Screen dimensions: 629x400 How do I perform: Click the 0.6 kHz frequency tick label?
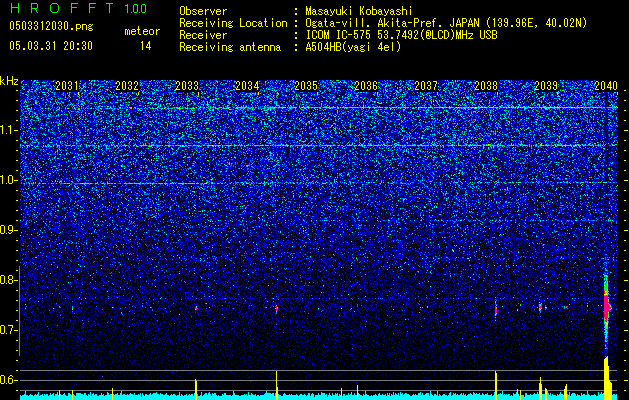(8, 380)
